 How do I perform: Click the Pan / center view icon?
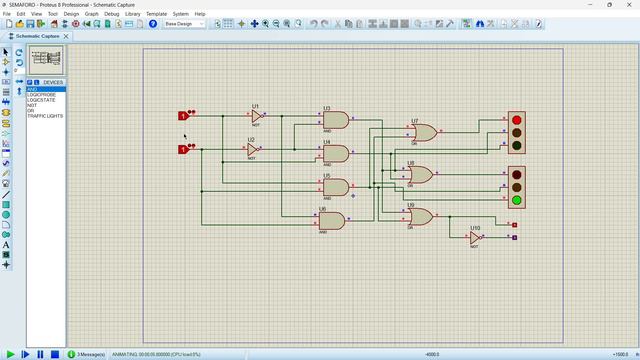pyautogui.click(x=254, y=24)
